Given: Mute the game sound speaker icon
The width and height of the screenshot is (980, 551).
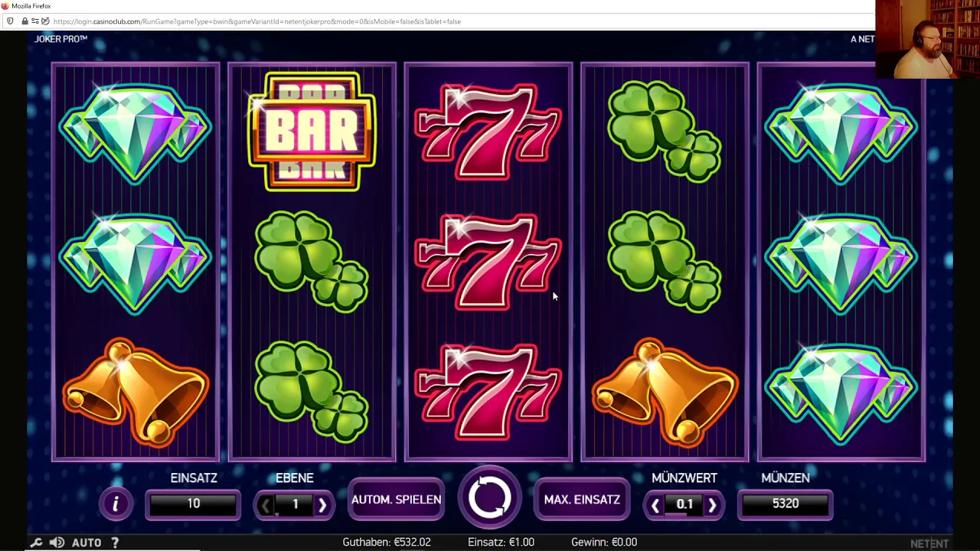Looking at the screenshot, I should [x=57, y=543].
